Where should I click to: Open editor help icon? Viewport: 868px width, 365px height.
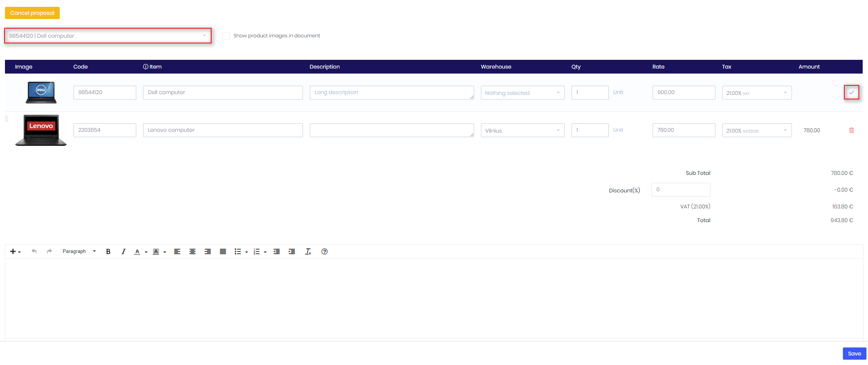325,251
